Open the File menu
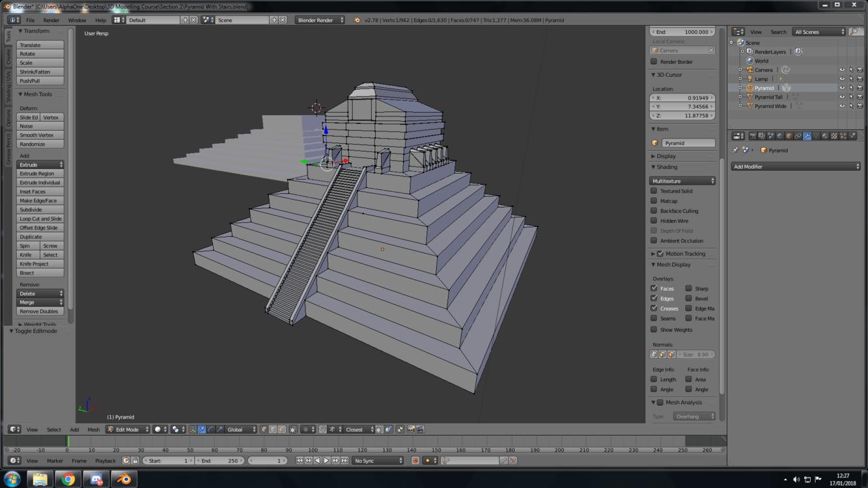 [x=30, y=20]
